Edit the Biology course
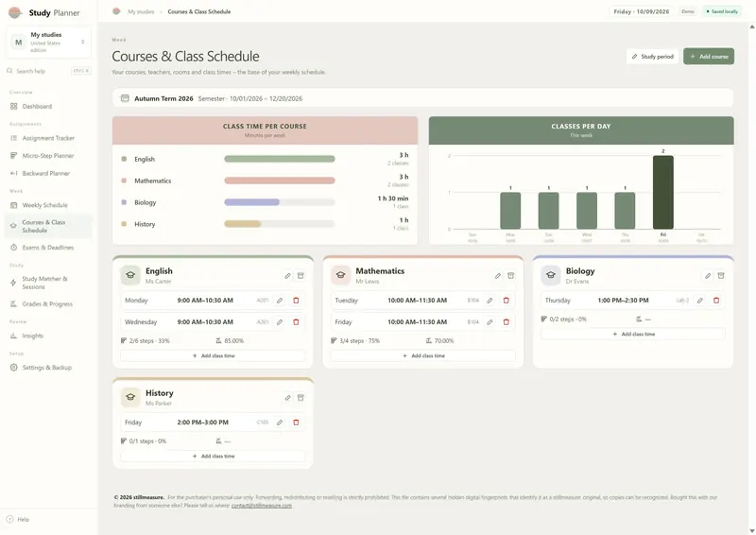This screenshot has height=535, width=756. pos(708,276)
